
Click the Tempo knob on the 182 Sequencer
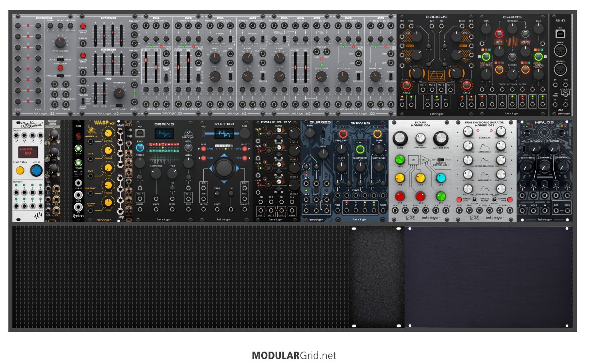coord(50,26)
